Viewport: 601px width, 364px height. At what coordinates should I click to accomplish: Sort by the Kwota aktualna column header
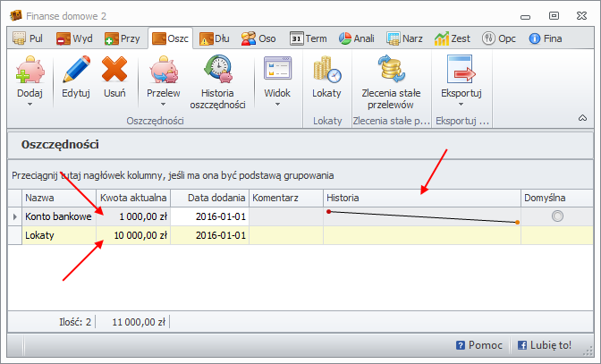132,198
